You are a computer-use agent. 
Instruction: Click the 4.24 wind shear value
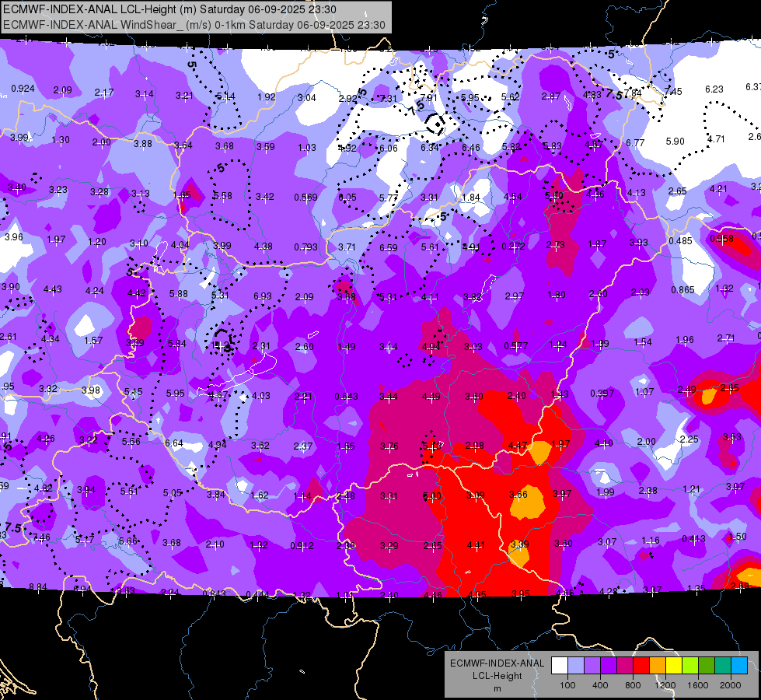pyautogui.click(x=94, y=291)
